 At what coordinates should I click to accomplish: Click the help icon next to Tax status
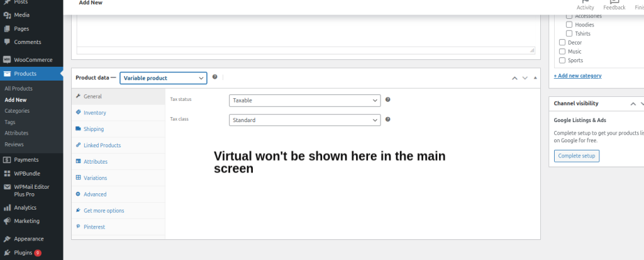tap(387, 99)
